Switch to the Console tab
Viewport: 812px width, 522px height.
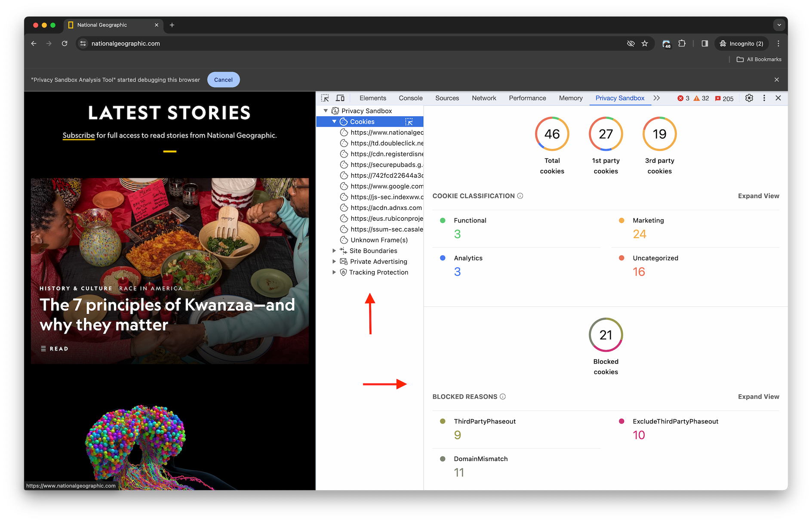(410, 98)
